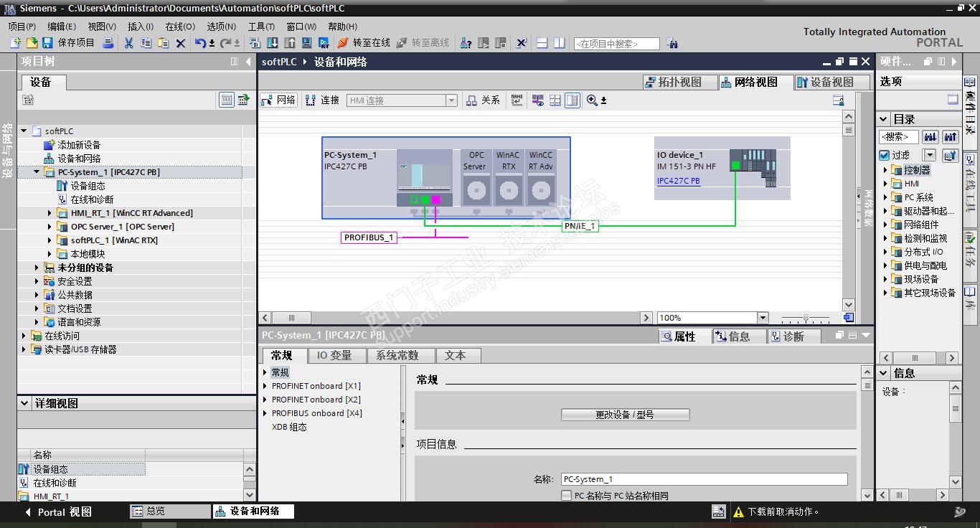Click the Copy icon in the toolbar
Image resolution: width=980 pixels, height=528 pixels.
146,43
